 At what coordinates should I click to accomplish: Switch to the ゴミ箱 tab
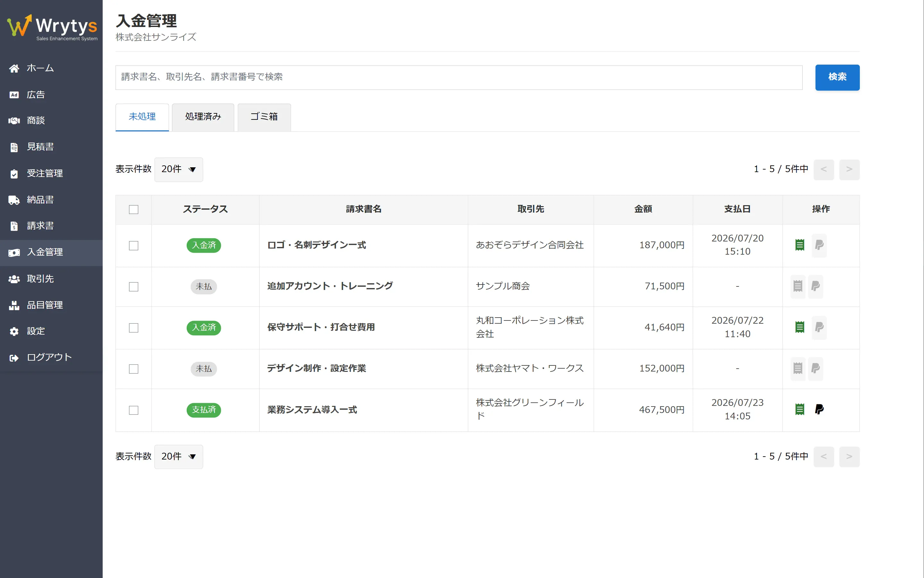click(264, 117)
